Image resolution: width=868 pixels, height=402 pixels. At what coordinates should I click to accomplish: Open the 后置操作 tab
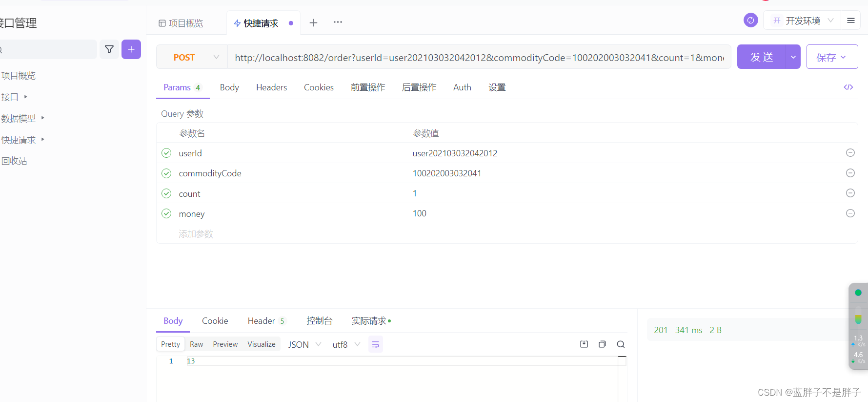(x=419, y=87)
